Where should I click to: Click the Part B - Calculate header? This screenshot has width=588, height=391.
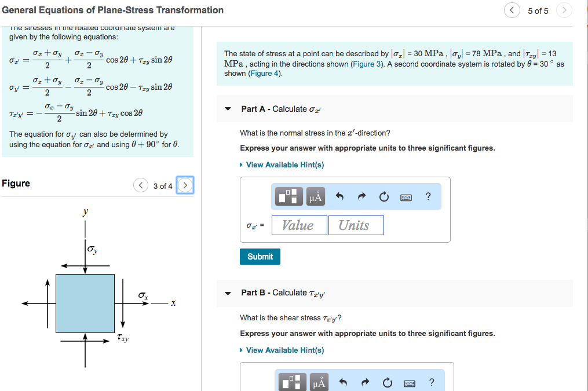[283, 293]
